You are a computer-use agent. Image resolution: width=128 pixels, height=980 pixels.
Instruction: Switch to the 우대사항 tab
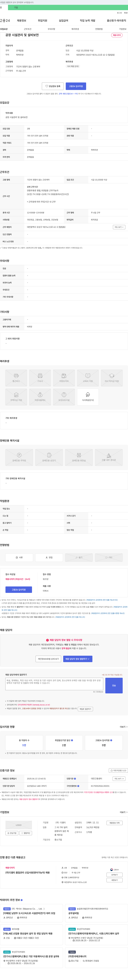tap(51, 29)
